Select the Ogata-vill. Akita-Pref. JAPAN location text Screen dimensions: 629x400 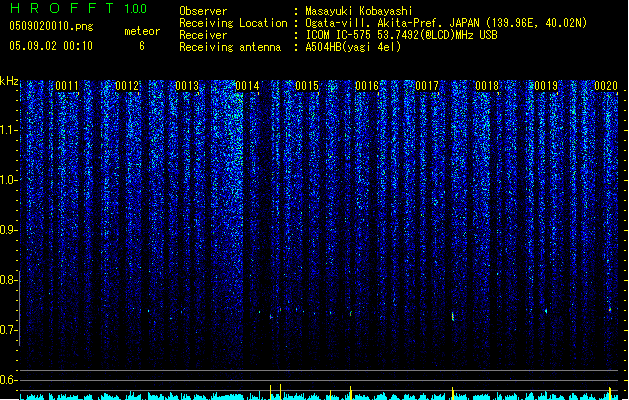pyautogui.click(x=446, y=23)
